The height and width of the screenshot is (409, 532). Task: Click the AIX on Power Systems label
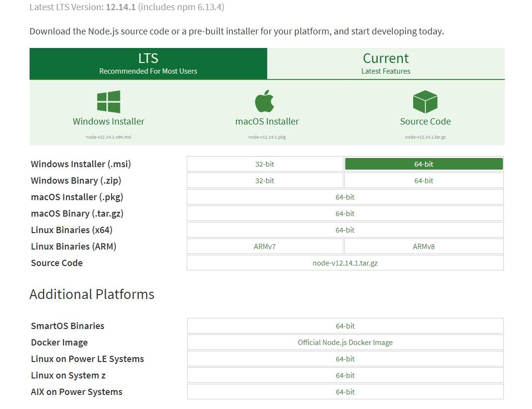click(x=77, y=392)
